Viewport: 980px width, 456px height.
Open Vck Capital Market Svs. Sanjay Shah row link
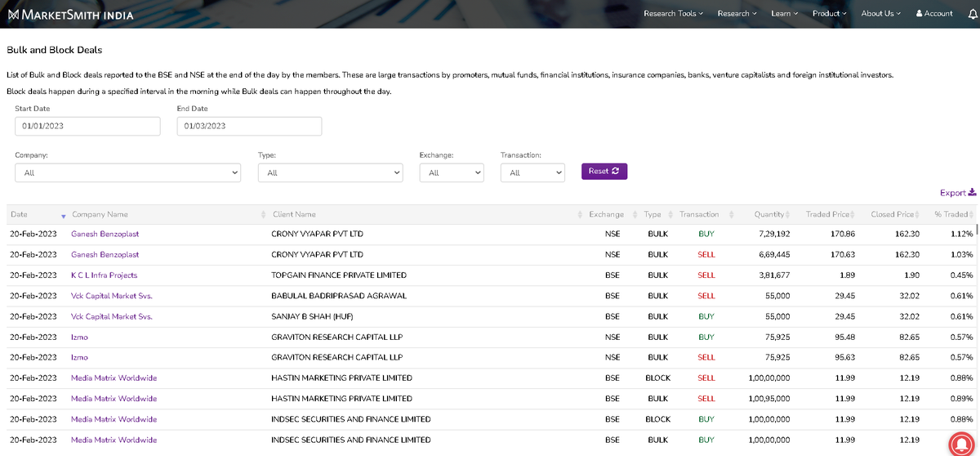tap(112, 316)
